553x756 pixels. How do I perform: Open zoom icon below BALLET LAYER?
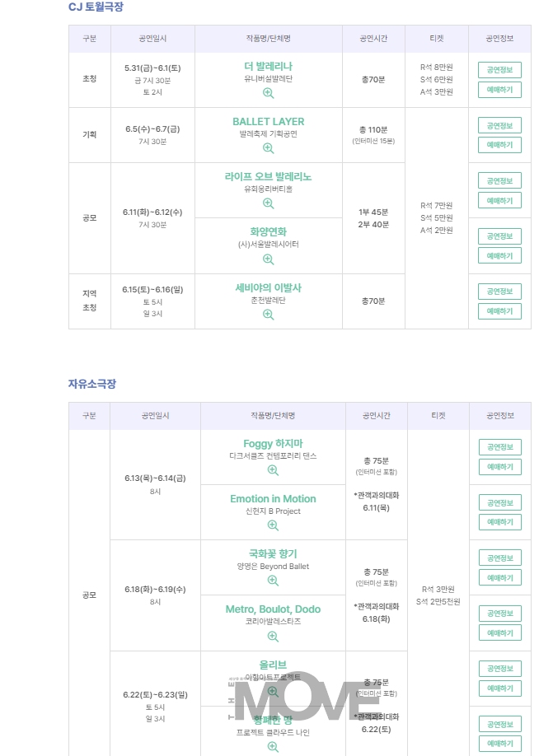click(269, 148)
